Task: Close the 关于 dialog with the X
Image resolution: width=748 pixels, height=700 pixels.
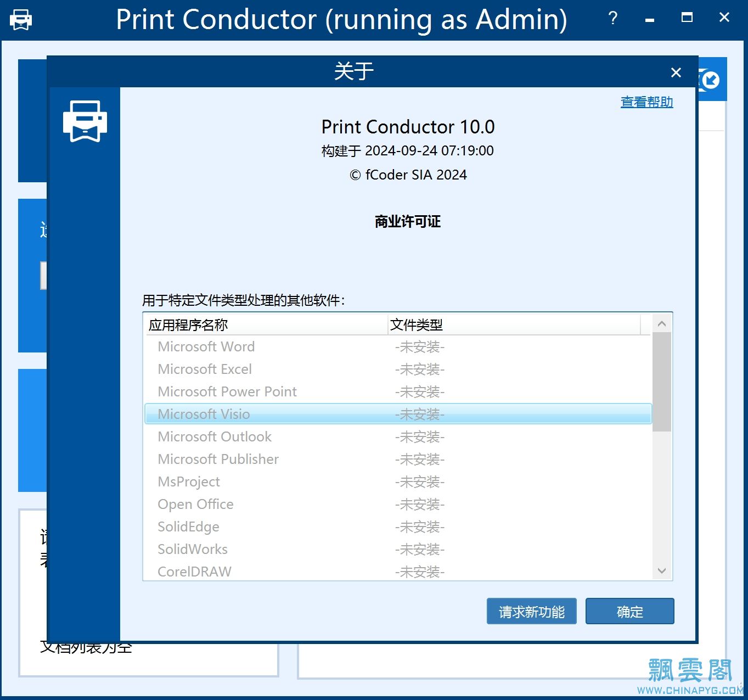Action: pyautogui.click(x=676, y=72)
